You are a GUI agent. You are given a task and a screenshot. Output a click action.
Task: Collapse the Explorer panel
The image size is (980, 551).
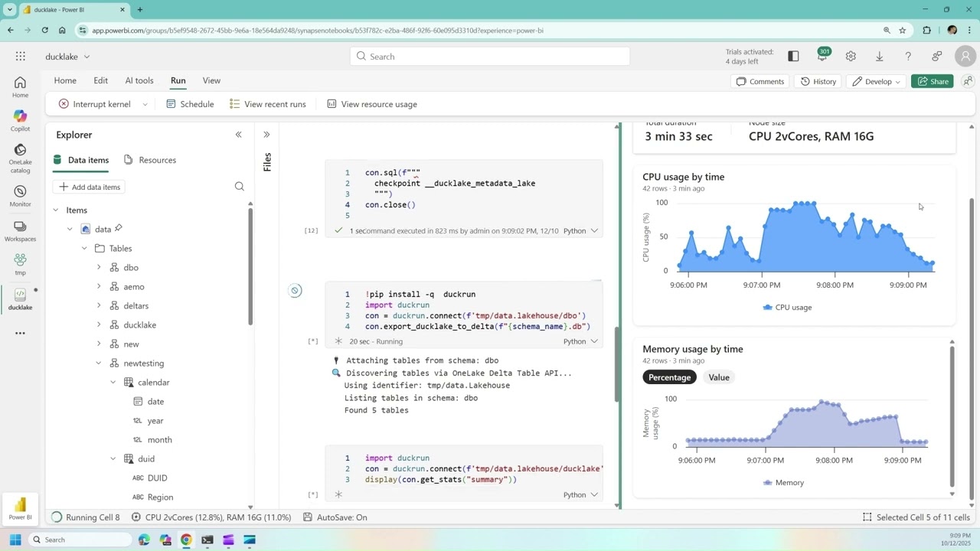click(x=238, y=135)
